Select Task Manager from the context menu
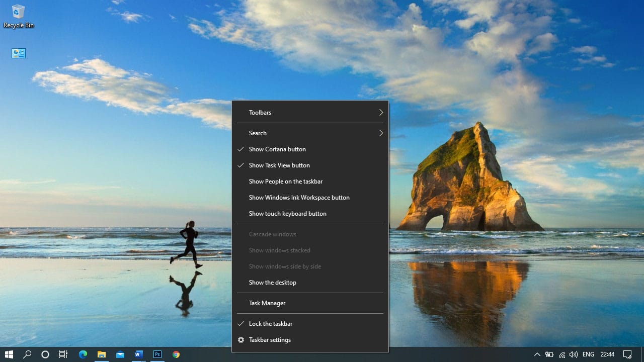644x362 pixels. click(x=267, y=303)
